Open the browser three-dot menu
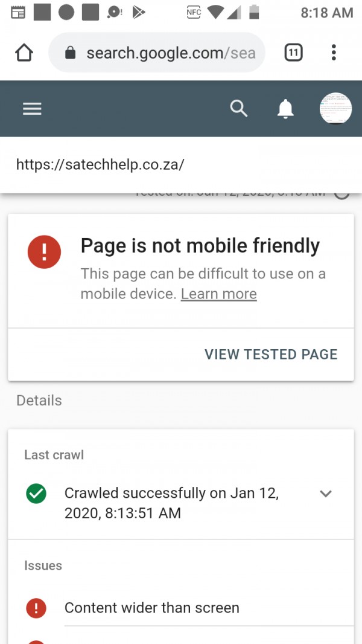 pos(334,53)
